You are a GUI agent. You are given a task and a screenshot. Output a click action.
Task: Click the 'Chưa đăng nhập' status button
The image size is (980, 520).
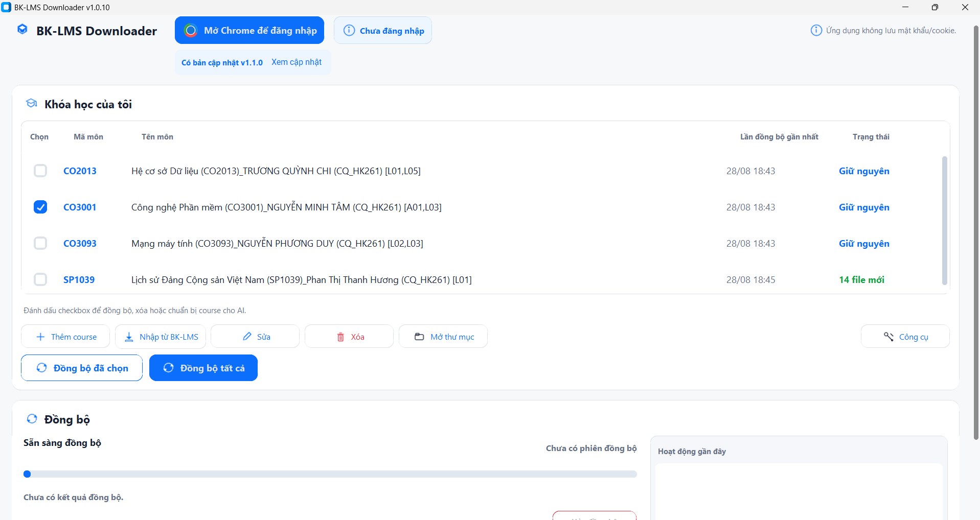pos(383,30)
